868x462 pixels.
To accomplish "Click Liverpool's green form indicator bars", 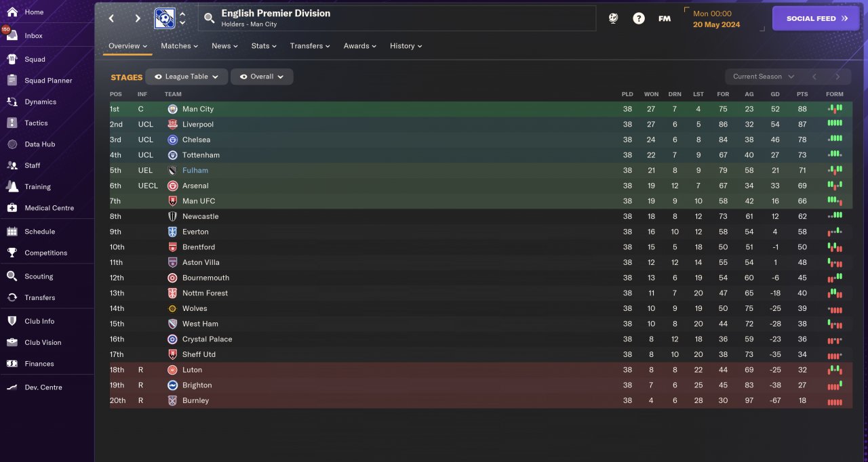I will click(x=835, y=124).
